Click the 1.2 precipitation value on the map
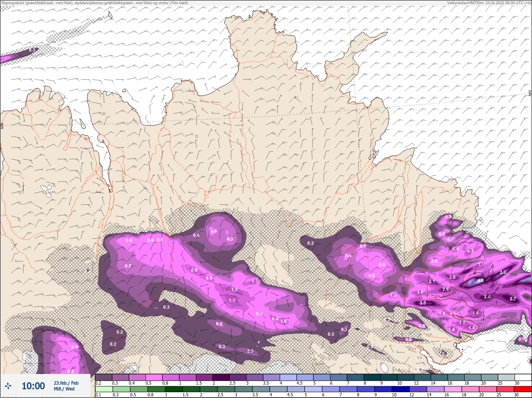 tap(234, 290)
